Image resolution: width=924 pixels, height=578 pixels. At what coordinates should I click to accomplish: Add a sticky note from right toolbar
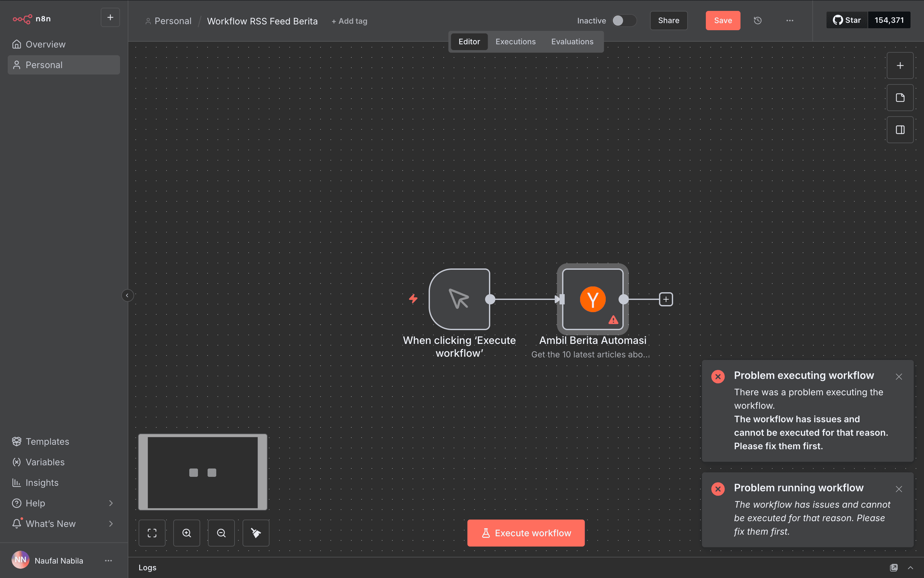[900, 98]
